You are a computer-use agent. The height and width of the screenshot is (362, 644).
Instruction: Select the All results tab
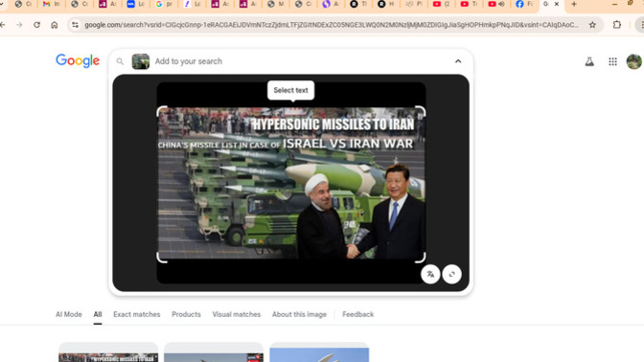[x=98, y=314]
